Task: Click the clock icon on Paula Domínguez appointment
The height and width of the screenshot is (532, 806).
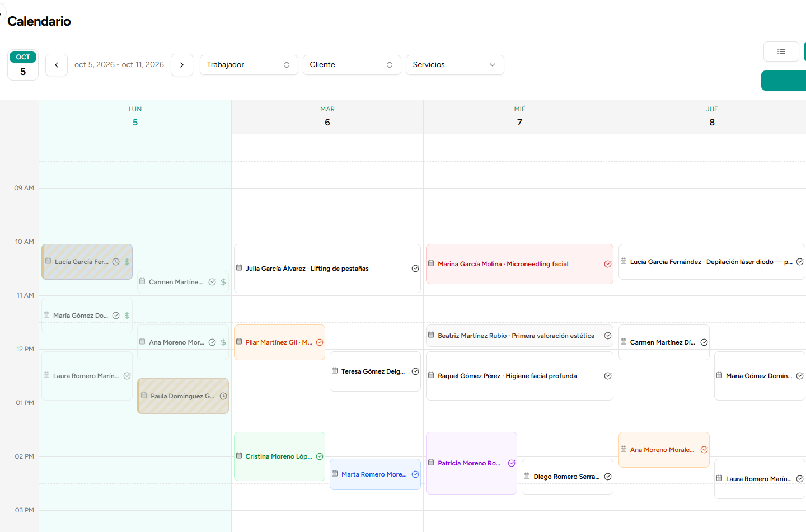Action: (223, 396)
